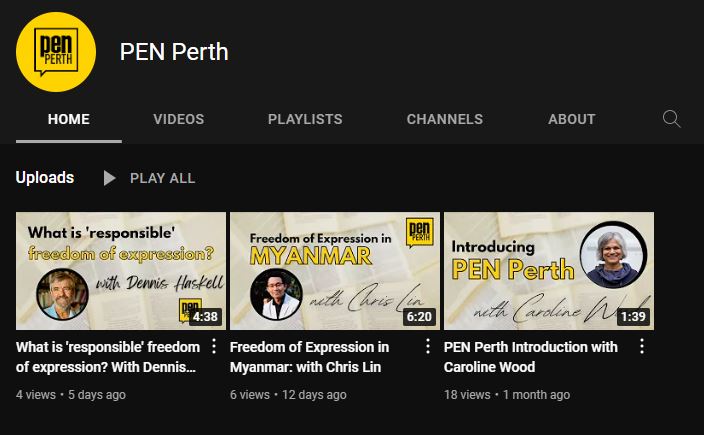Click the 1:39 duration badge on thumbnail

[633, 316]
